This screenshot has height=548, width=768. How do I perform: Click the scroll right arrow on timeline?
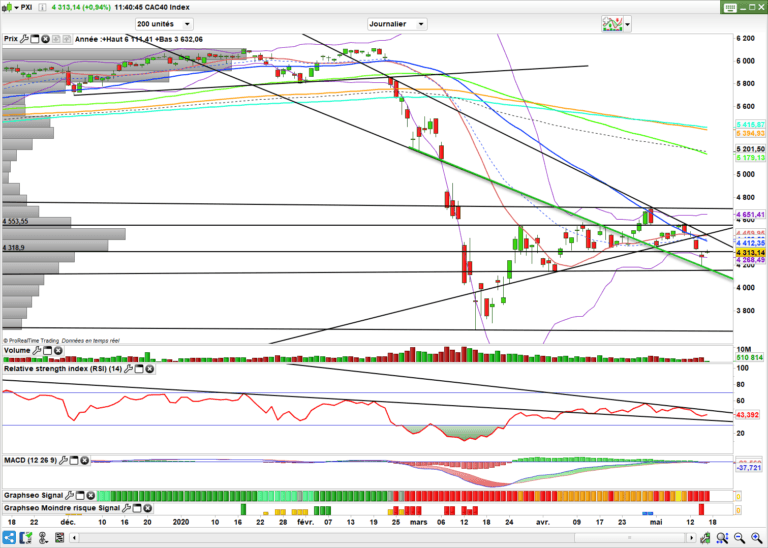coord(691,538)
